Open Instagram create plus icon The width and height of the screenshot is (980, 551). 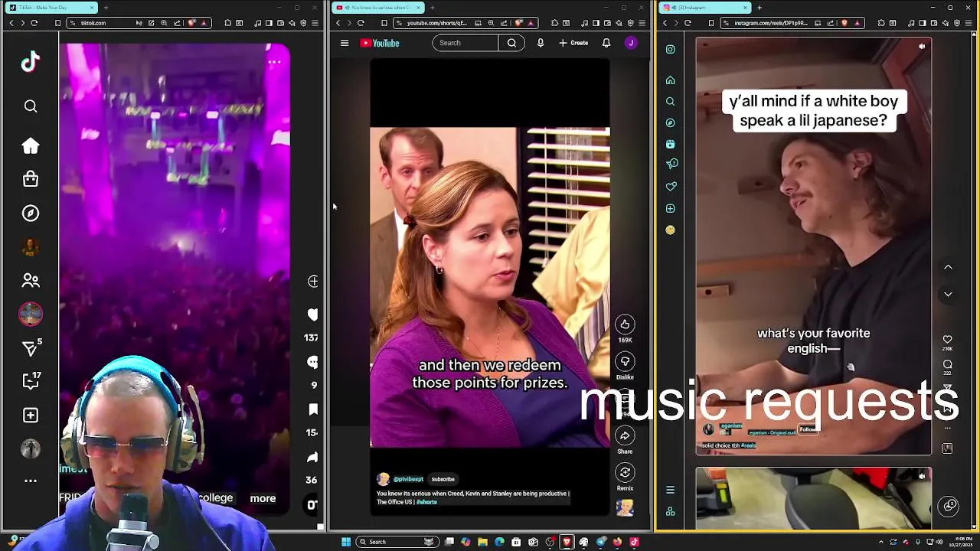point(670,208)
